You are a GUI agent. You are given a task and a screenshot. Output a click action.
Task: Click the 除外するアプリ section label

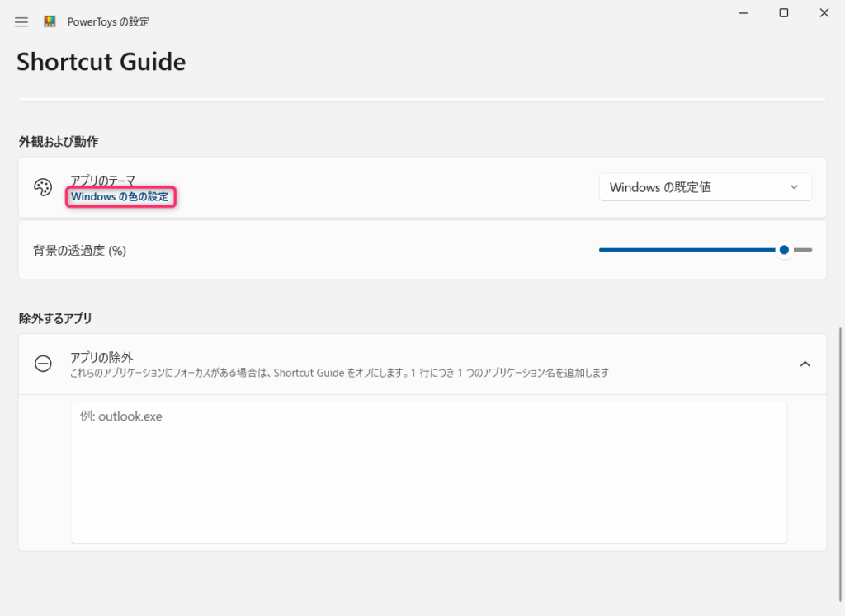55,319
